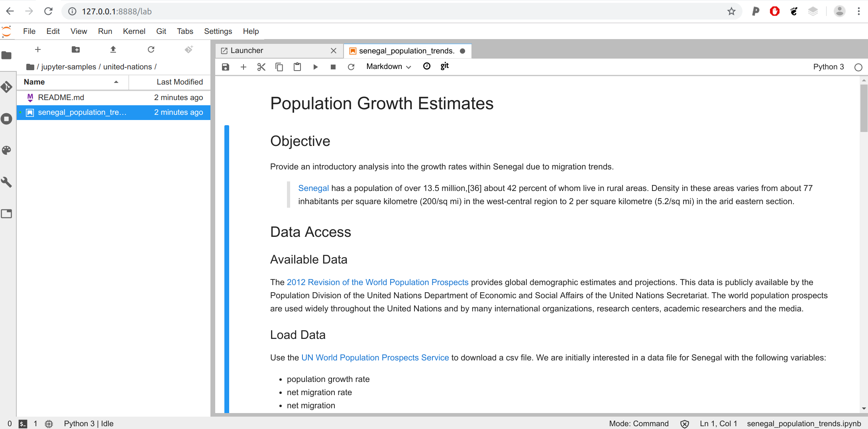The height and width of the screenshot is (429, 868).
Task: Create a new folder in file browser
Action: pyautogui.click(x=76, y=49)
